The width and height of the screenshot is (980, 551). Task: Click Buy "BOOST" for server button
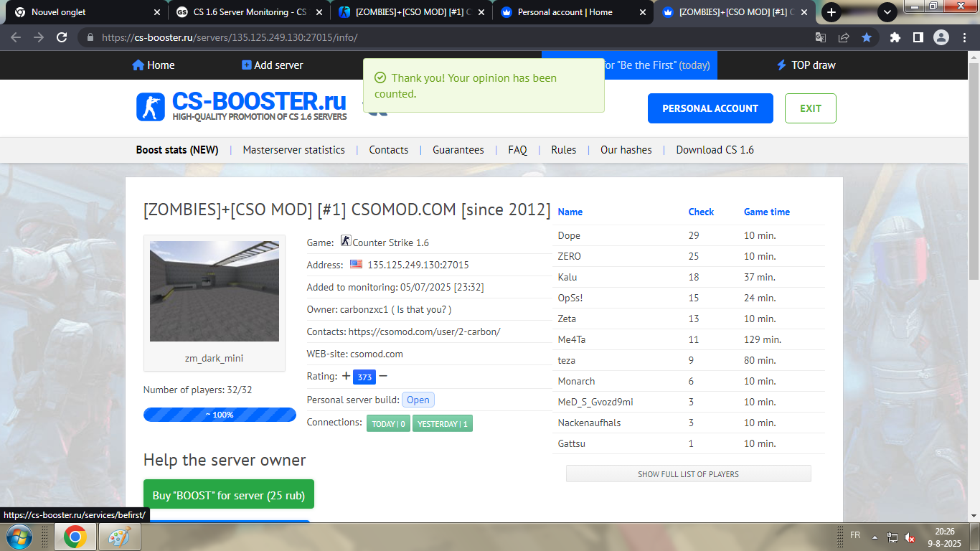(x=229, y=495)
